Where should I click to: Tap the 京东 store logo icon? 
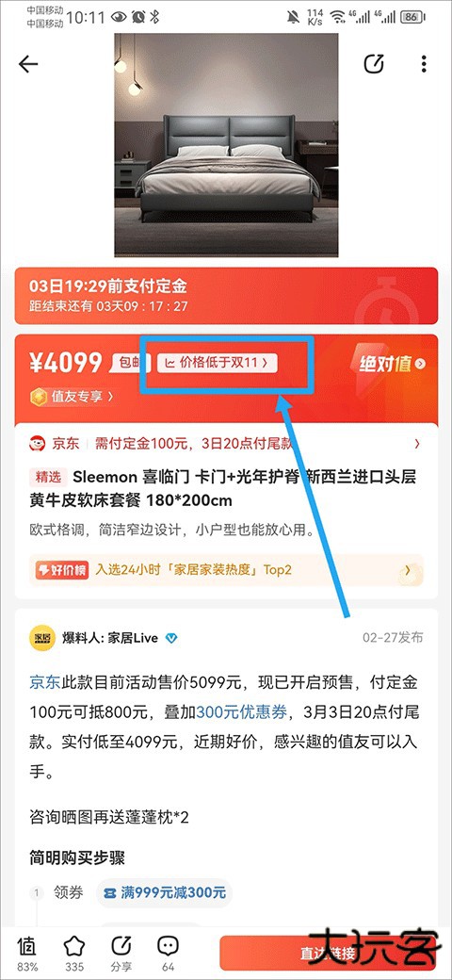point(38,444)
